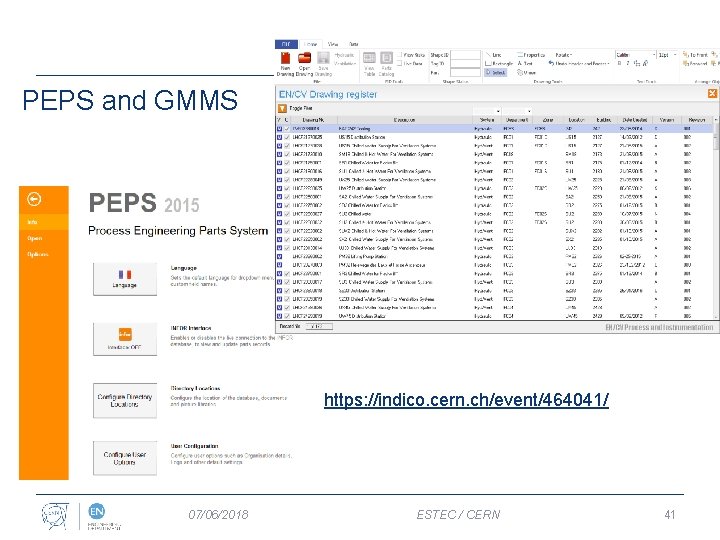Open the Section filter dropdown
The image size is (720, 540).
point(498,111)
